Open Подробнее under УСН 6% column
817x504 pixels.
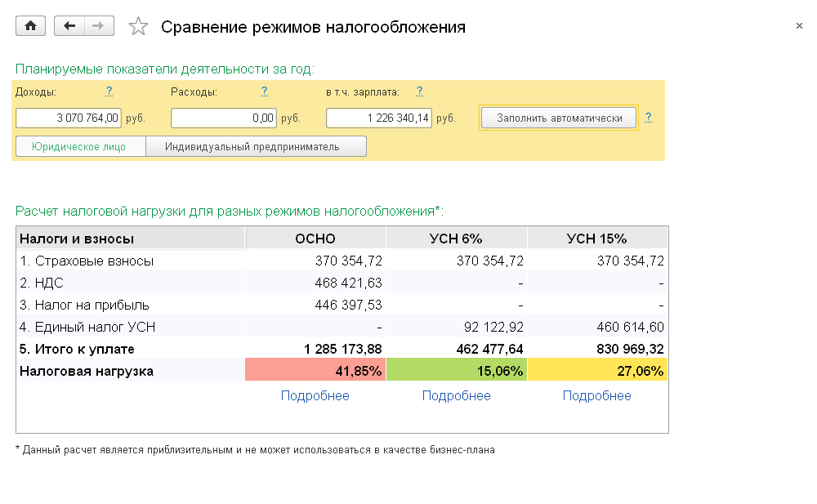point(456,395)
